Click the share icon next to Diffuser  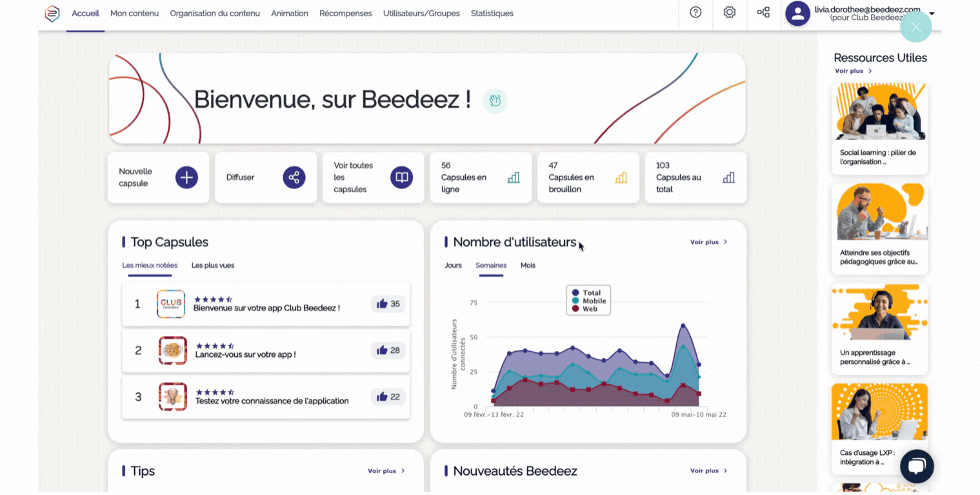point(294,177)
